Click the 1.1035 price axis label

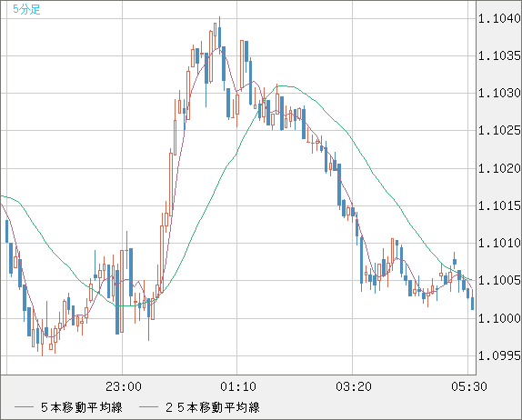(499, 56)
